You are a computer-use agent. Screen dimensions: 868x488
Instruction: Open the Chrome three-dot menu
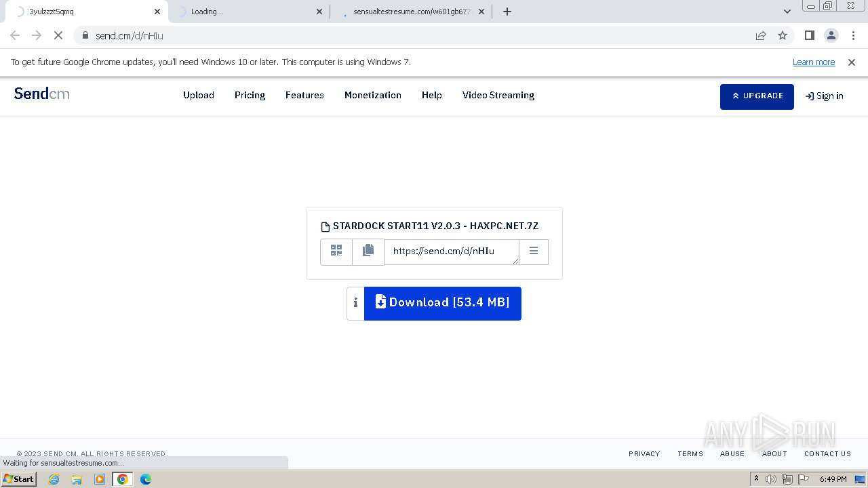click(853, 35)
